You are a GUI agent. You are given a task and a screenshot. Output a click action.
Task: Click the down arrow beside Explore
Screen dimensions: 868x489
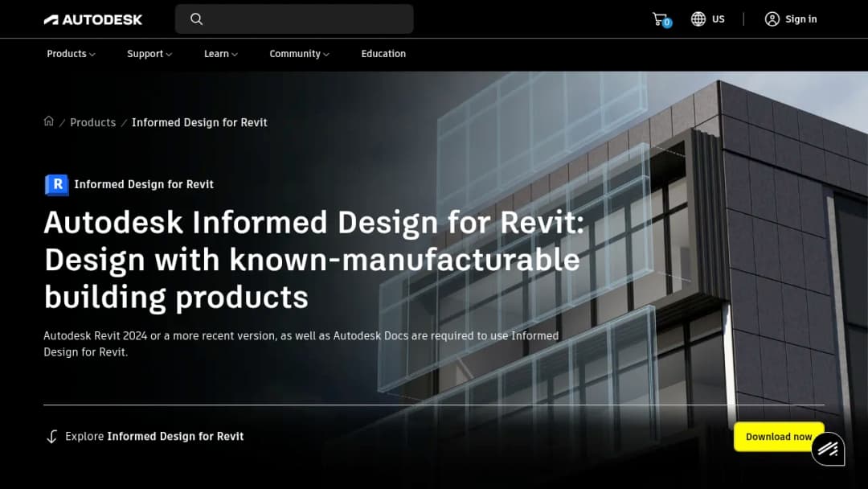51,437
